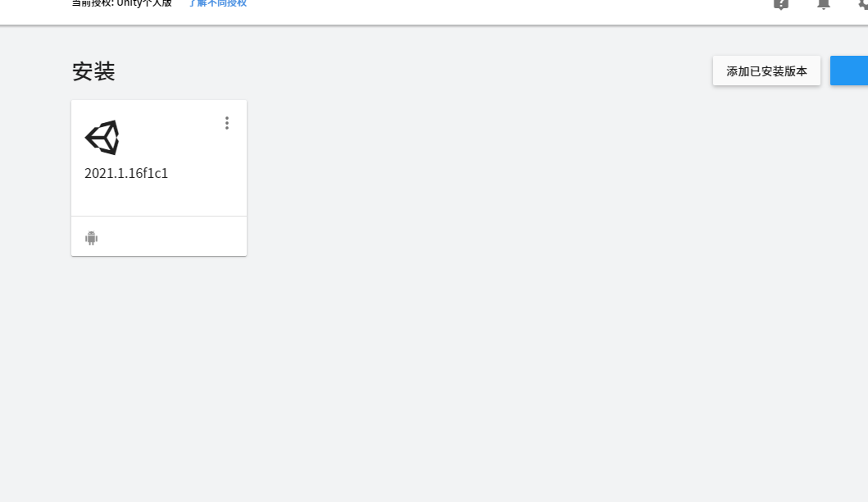
Task: Learn about license types via blue link
Action: coord(217,3)
